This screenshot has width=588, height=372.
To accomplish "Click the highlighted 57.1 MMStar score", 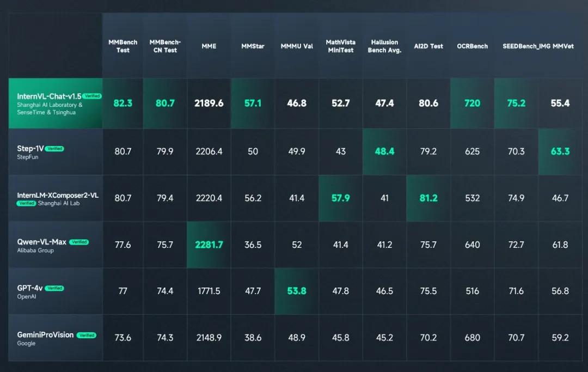I will tap(253, 103).
